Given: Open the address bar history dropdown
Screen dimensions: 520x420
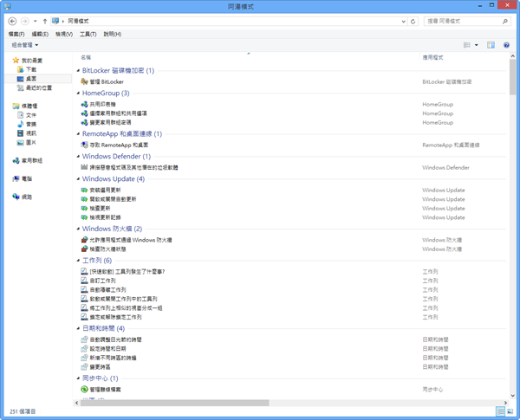Looking at the screenshot, I should (404, 21).
